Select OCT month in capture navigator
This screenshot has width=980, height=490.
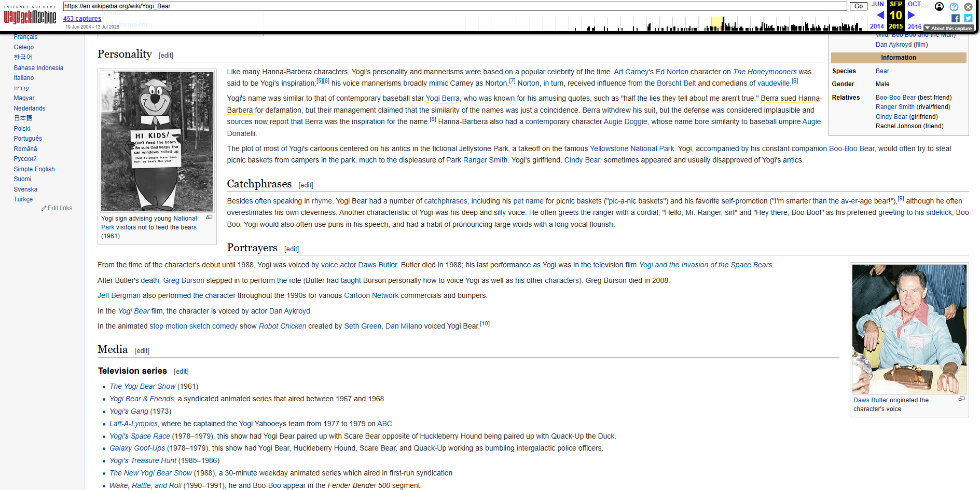click(914, 4)
